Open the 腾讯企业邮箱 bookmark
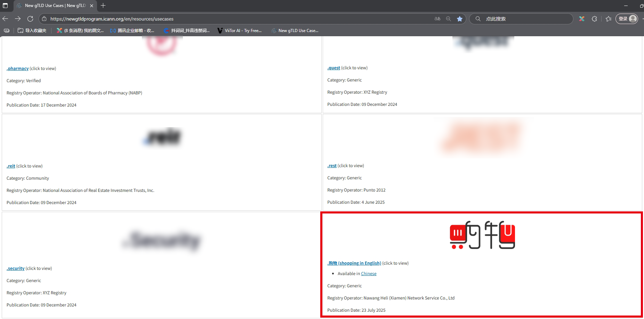Screen dimensions: 644x319 click(132, 31)
